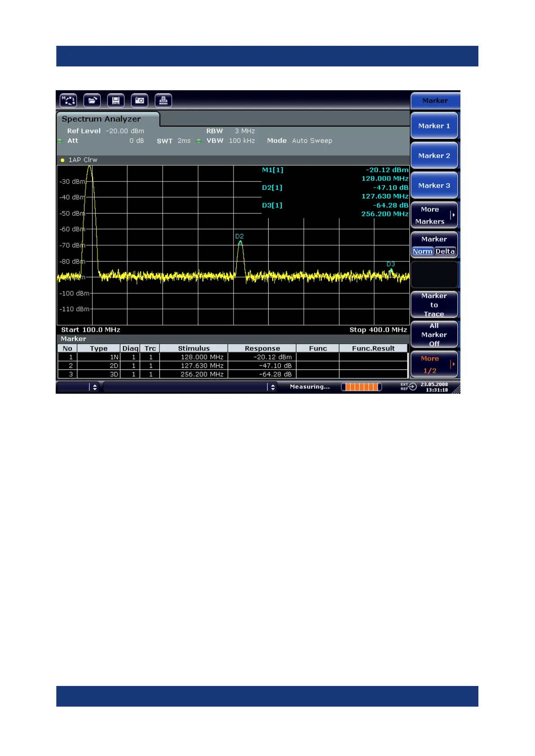Switch marker type to Delta

(445, 251)
